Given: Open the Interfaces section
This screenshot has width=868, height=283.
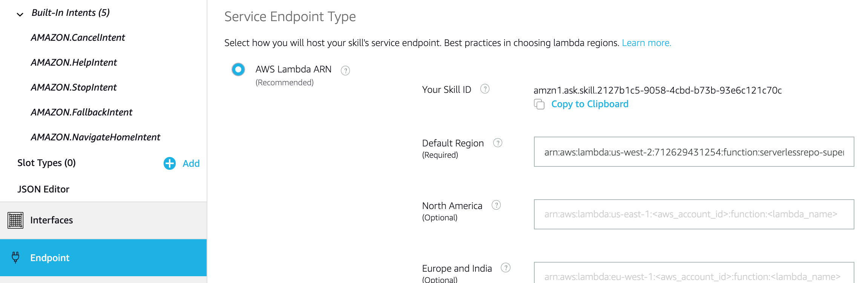Looking at the screenshot, I should 51,220.
